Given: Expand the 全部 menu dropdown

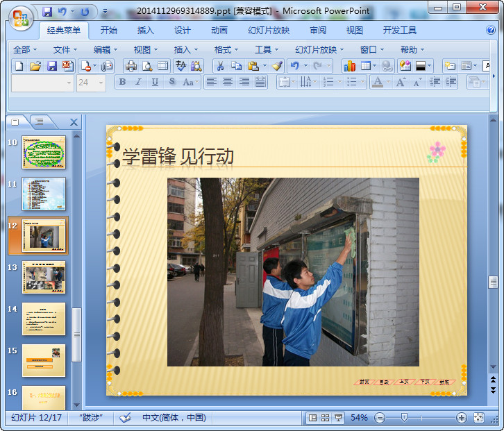Looking at the screenshot, I should (x=25, y=50).
